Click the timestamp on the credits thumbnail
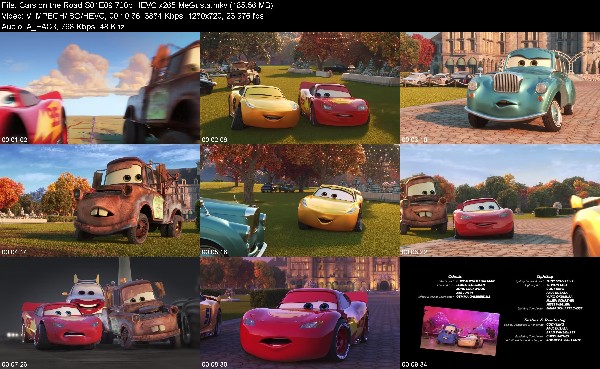Screen dimensions: 600x369 tap(414, 365)
